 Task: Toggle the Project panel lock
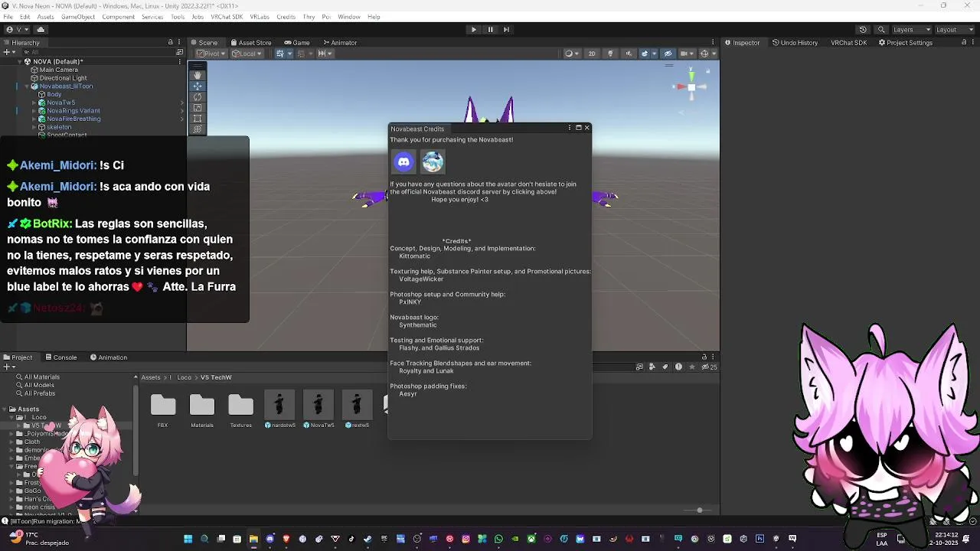[704, 357]
